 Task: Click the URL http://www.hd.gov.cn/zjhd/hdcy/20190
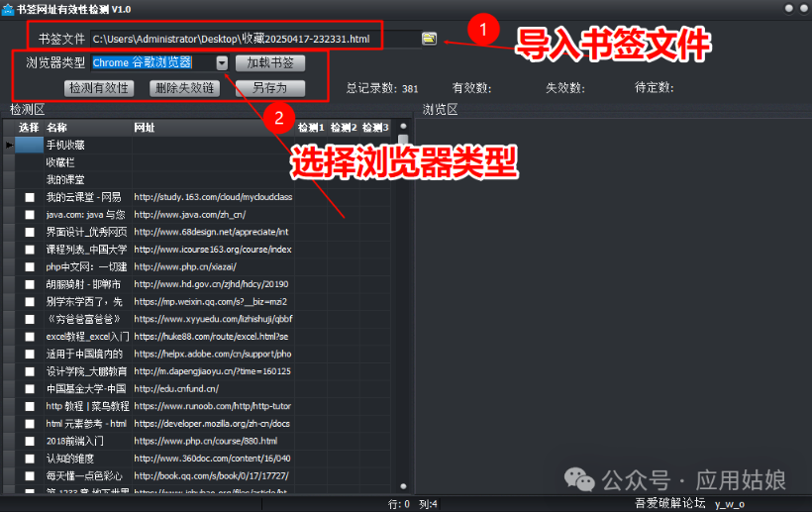(211, 284)
